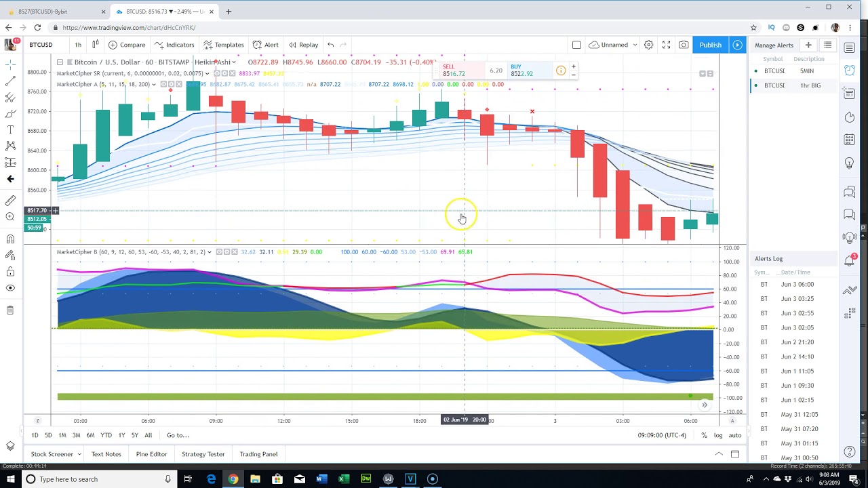The width and height of the screenshot is (868, 488).
Task: Start bar Replay mode
Action: [302, 45]
